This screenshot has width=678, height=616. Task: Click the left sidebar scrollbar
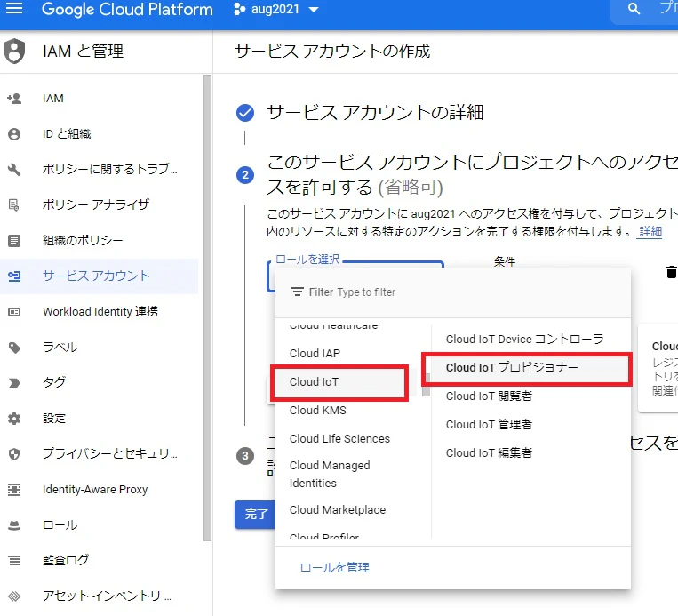coord(208,308)
